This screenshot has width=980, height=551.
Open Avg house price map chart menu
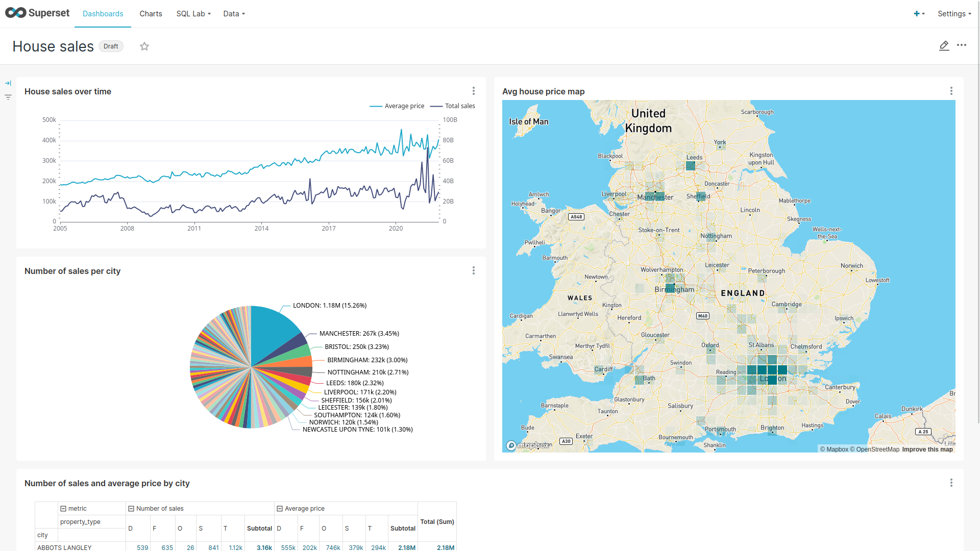tap(951, 91)
